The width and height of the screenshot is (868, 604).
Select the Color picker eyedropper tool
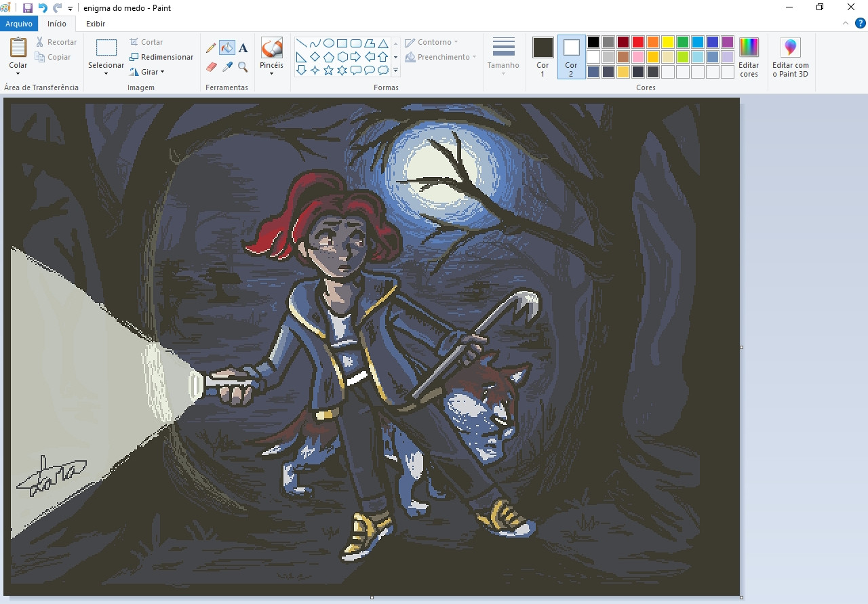(227, 67)
